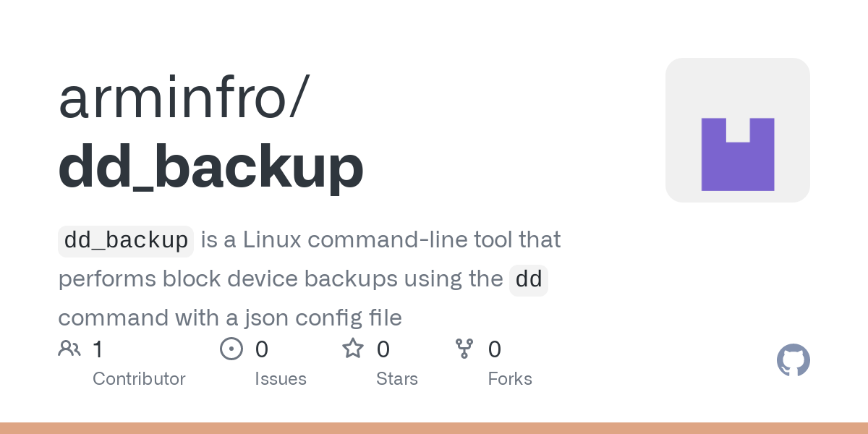Click the orange language color bar
The width and height of the screenshot is (868, 434).
point(434,428)
